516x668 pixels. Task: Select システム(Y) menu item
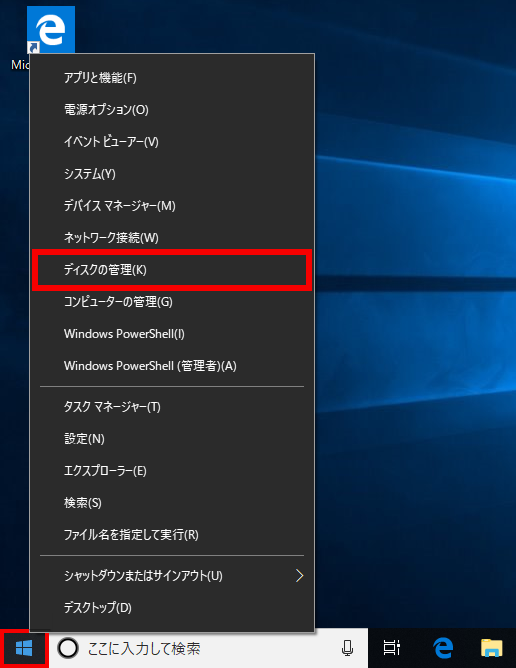pos(172,173)
